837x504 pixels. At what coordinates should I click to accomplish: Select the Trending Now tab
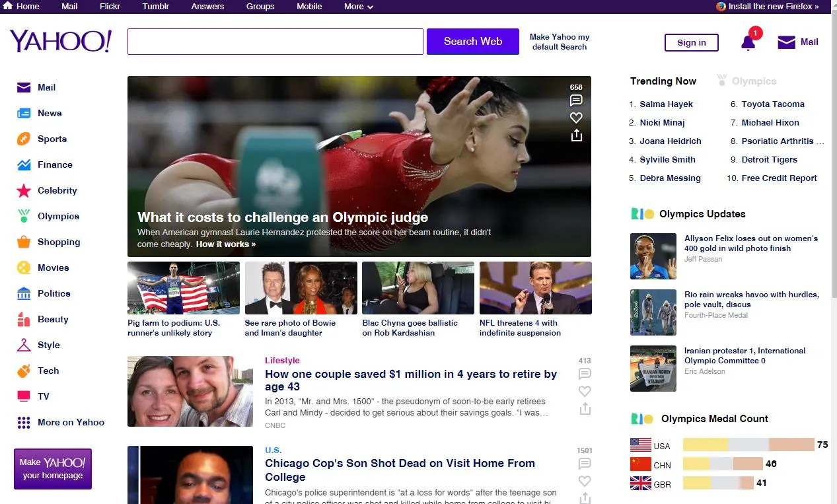coord(663,81)
